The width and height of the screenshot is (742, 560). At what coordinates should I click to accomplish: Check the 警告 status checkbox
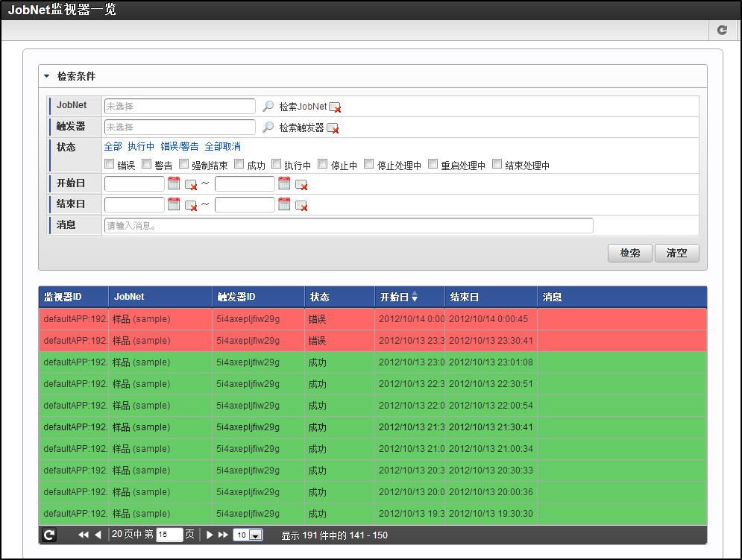pos(147,164)
